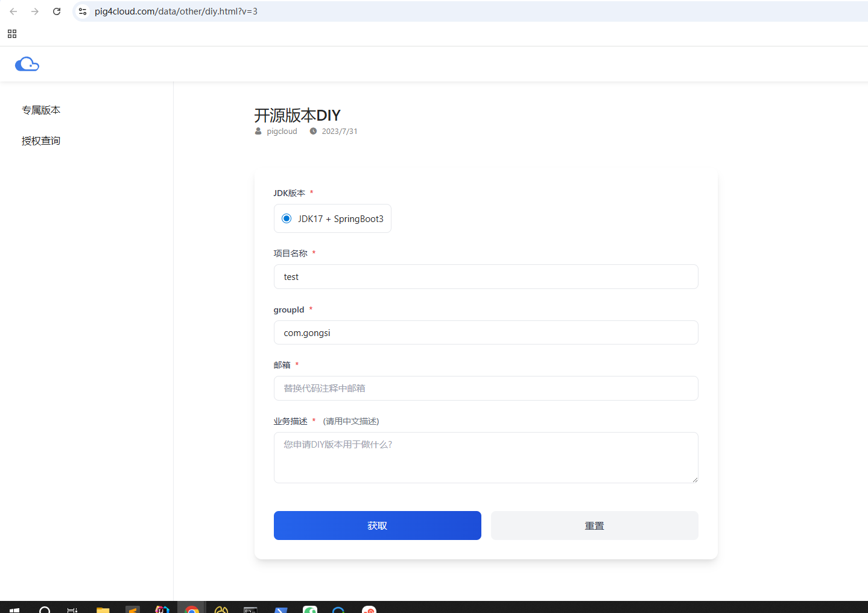Focus the 业务描述 textarea
Screen dimensions: 868x613
tap(486, 457)
